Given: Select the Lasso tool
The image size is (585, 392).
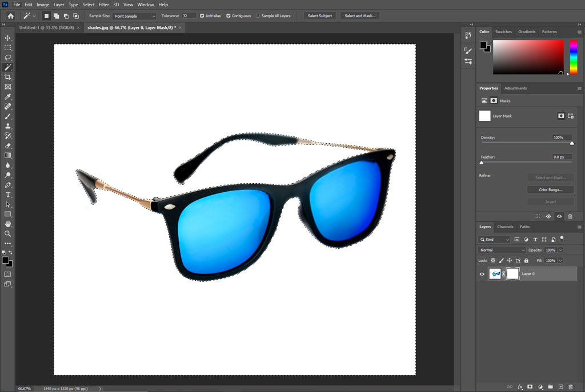Looking at the screenshot, I should tap(7, 58).
